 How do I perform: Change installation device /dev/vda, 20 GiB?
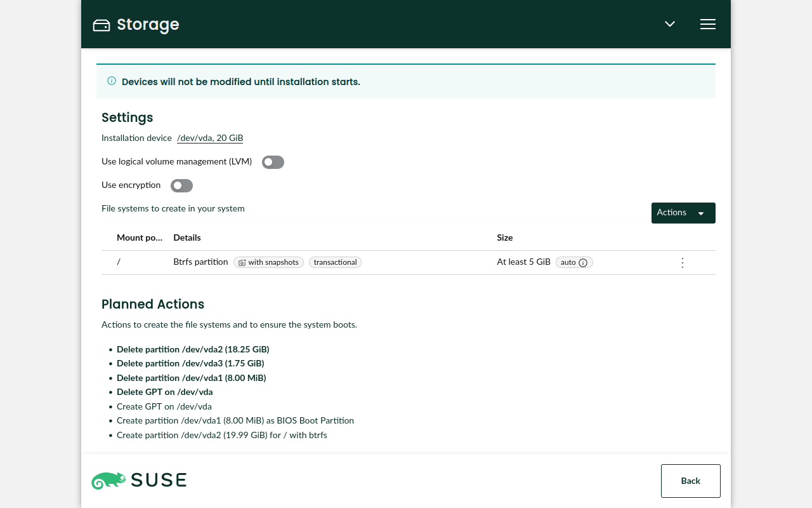[210, 138]
